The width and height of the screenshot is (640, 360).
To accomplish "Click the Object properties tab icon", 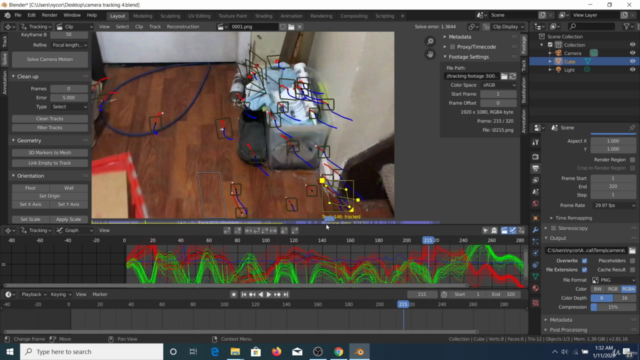I will click(x=536, y=218).
